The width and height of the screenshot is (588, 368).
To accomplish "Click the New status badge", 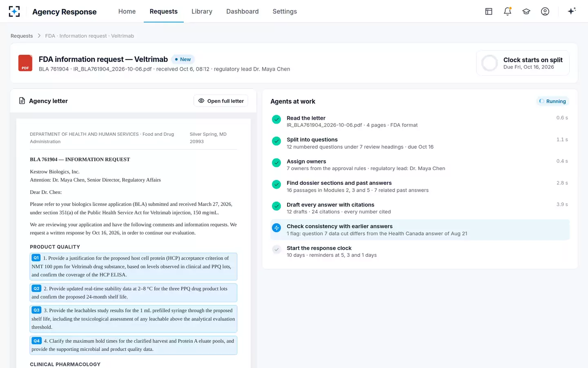I will [x=183, y=59].
